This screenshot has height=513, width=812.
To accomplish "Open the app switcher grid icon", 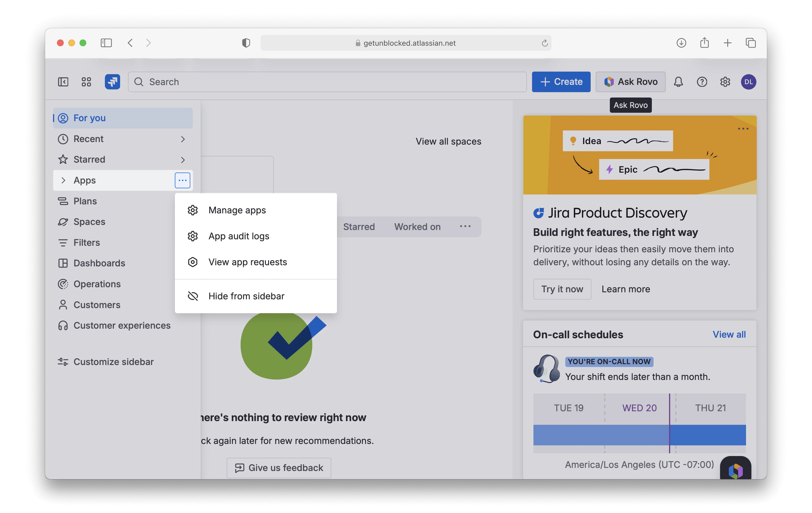I will click(86, 82).
